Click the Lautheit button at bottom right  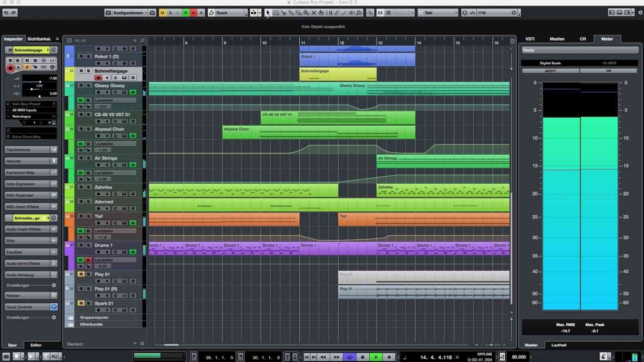pos(558,345)
